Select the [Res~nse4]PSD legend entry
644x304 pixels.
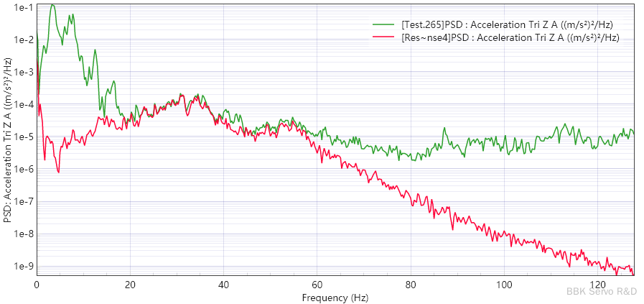tap(510, 37)
